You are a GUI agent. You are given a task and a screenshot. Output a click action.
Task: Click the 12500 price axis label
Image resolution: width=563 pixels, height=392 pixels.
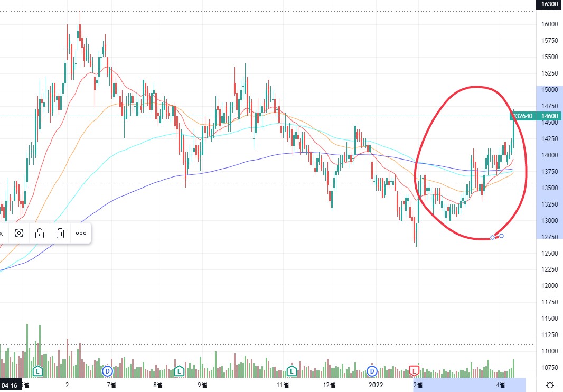click(550, 253)
